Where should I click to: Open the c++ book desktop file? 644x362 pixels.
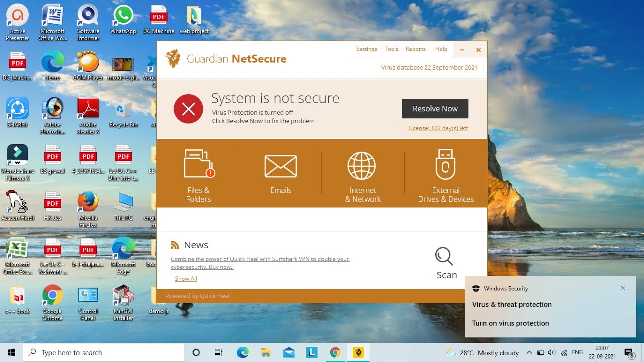click(x=18, y=300)
